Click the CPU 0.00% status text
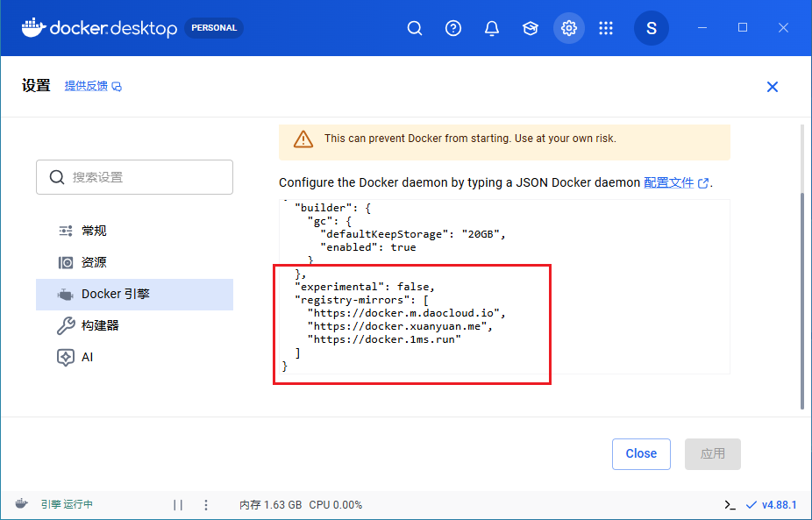Image resolution: width=812 pixels, height=520 pixels. [x=336, y=504]
